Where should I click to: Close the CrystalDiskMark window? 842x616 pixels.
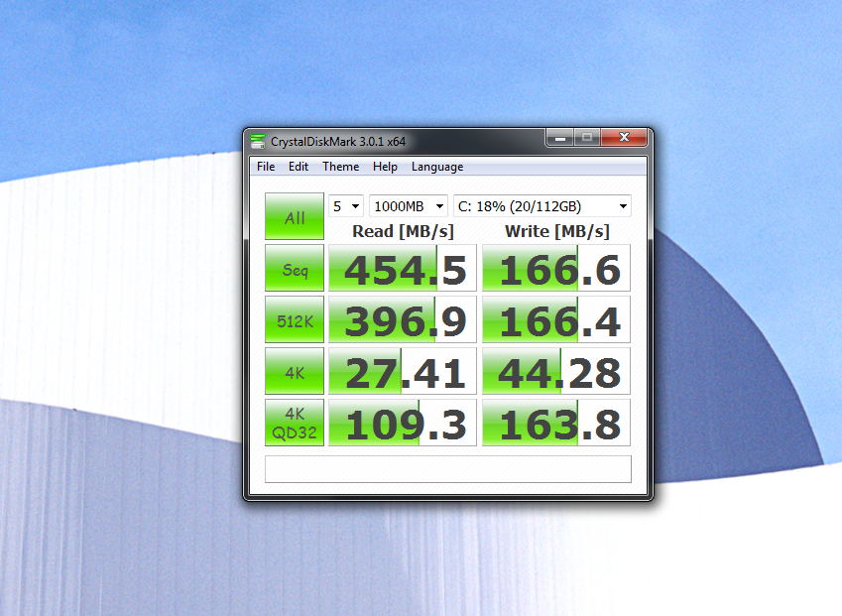pyautogui.click(x=624, y=138)
